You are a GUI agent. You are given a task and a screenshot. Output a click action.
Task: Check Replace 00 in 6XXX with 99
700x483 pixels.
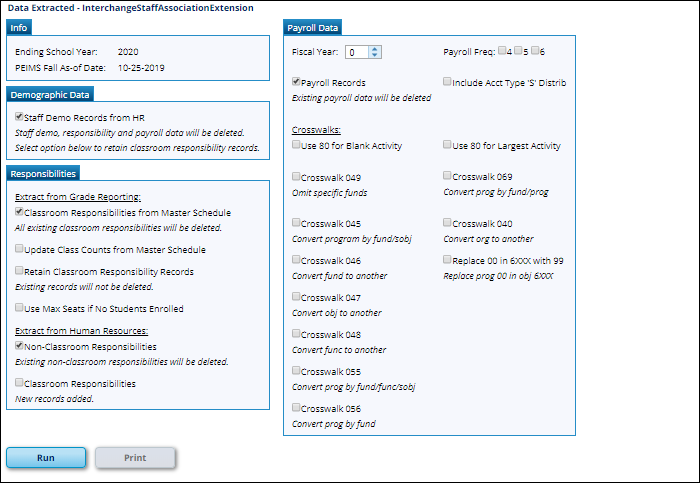448,260
